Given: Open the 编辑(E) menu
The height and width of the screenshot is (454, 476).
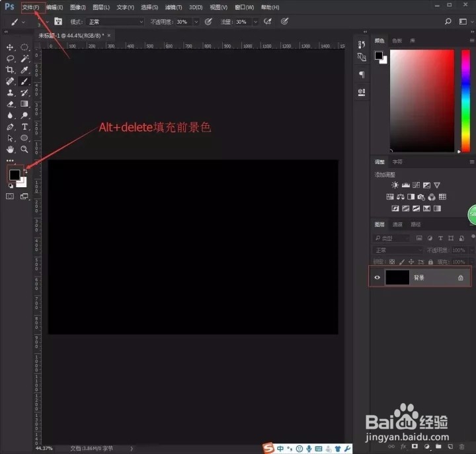Looking at the screenshot, I should [55, 7].
